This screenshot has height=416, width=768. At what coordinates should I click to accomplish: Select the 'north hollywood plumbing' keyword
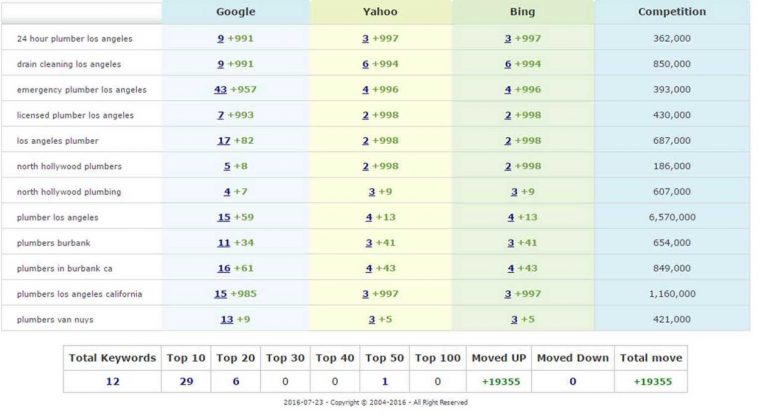point(69,192)
